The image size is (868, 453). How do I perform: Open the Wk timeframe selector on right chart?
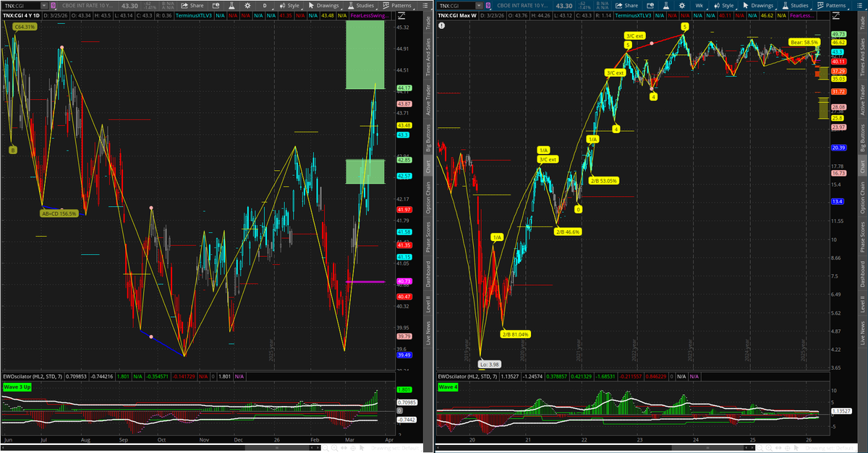click(699, 6)
